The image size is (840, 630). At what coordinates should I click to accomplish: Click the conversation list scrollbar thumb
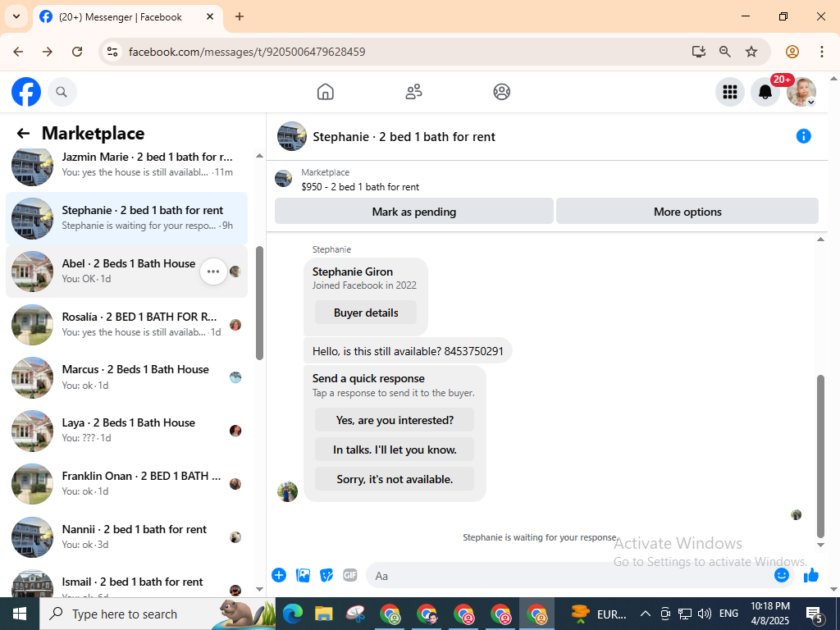pyautogui.click(x=260, y=303)
